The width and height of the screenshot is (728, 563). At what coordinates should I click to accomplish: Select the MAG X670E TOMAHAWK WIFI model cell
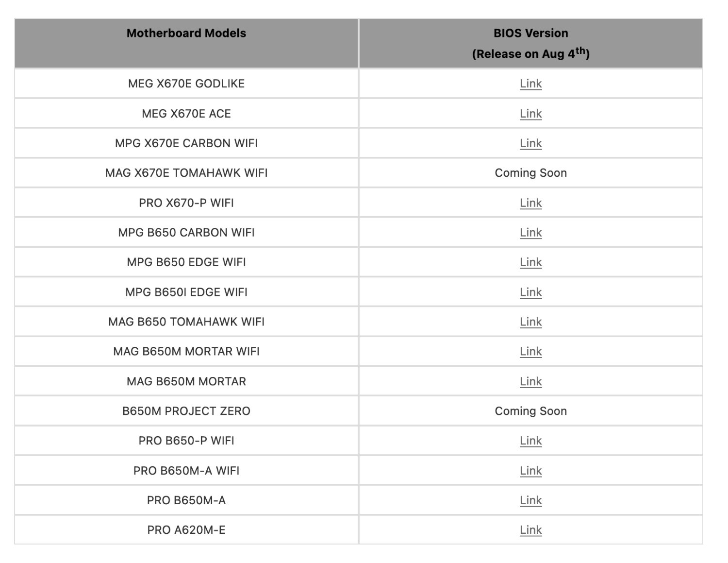coord(186,173)
